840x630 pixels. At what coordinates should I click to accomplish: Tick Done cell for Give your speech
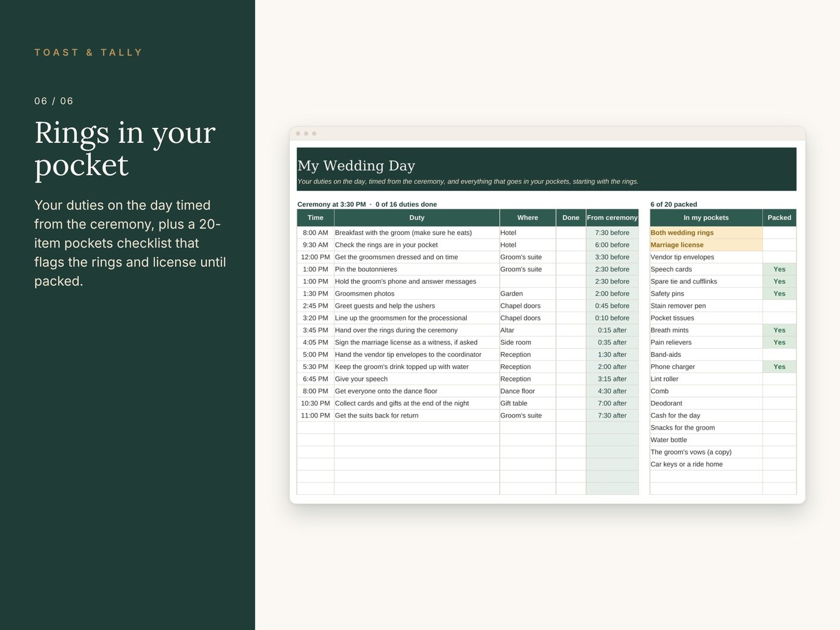[x=571, y=379]
